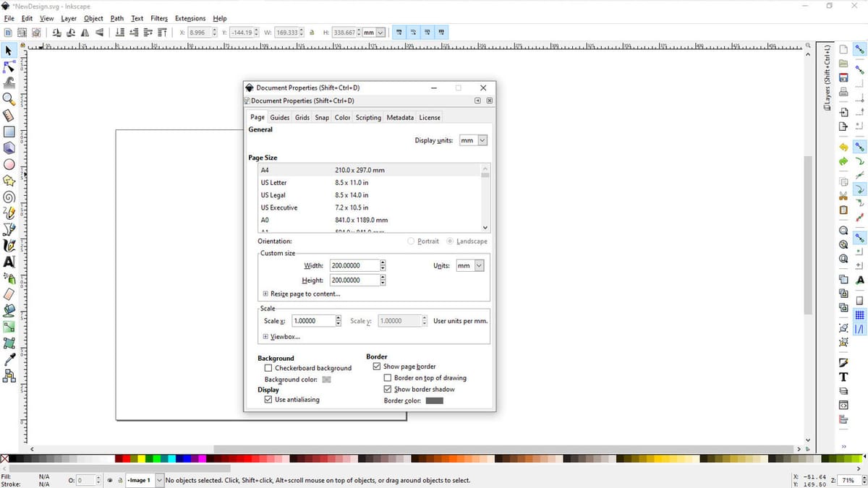This screenshot has height=488, width=868.
Task: Click the Undo yellow arrow icon
Action: click(x=843, y=147)
